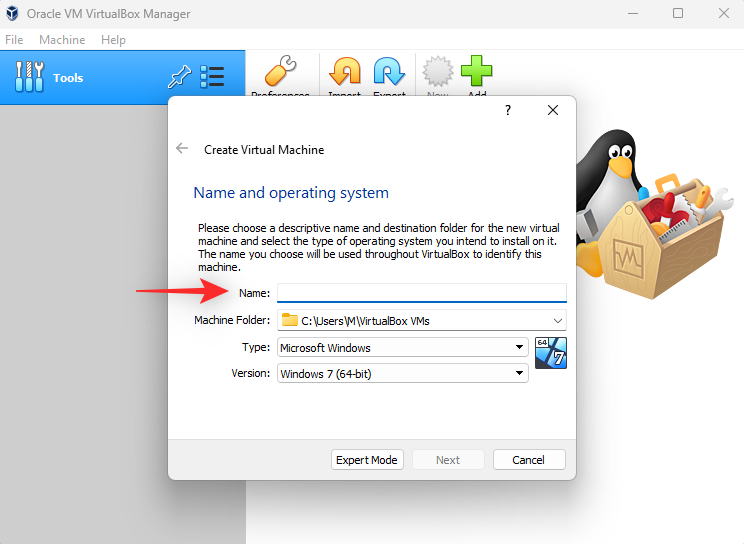Click the green Add plus icon
The image size is (744, 544).
(x=476, y=71)
